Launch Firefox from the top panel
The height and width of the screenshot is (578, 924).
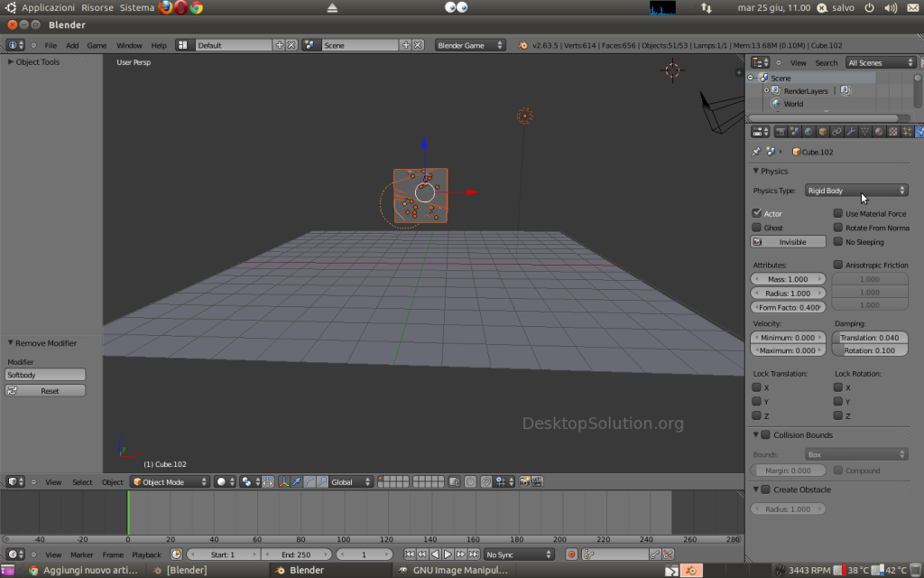coord(165,7)
